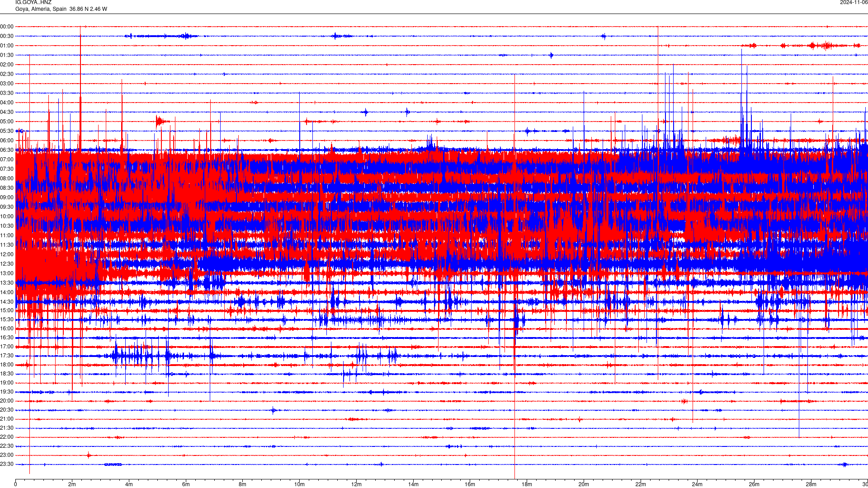Select the 15:30 time row label
This screenshot has width=868, height=488.
point(7,319)
